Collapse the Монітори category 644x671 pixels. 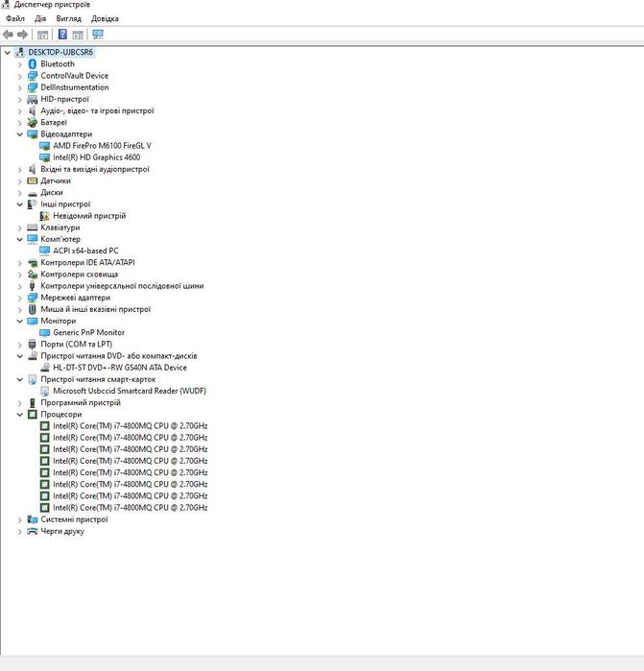20,322
